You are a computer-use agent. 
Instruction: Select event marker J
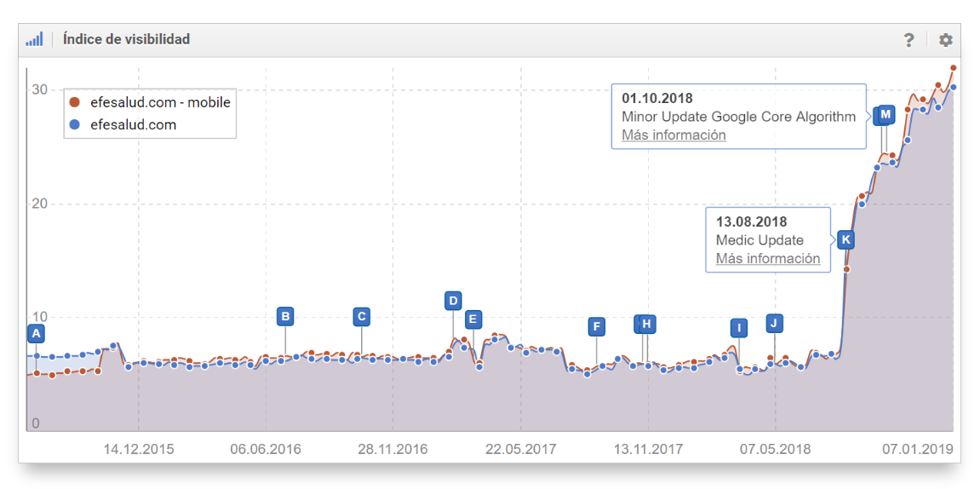pos(774,322)
